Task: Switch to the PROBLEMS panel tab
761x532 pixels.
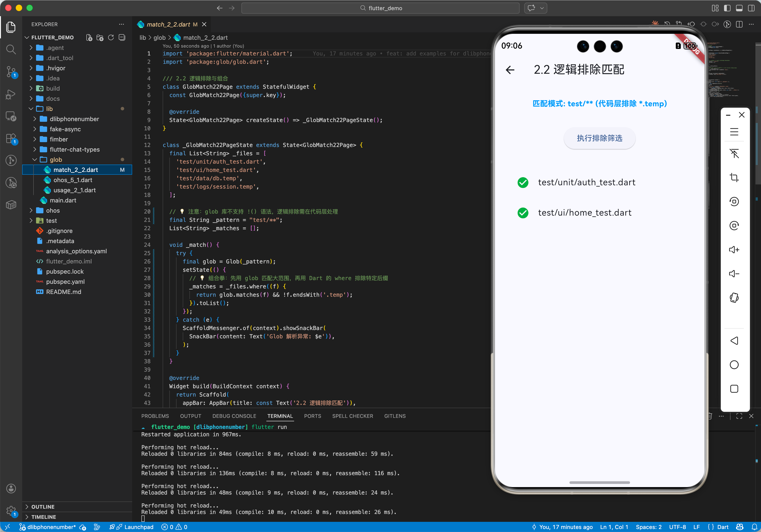Action: 155,416
